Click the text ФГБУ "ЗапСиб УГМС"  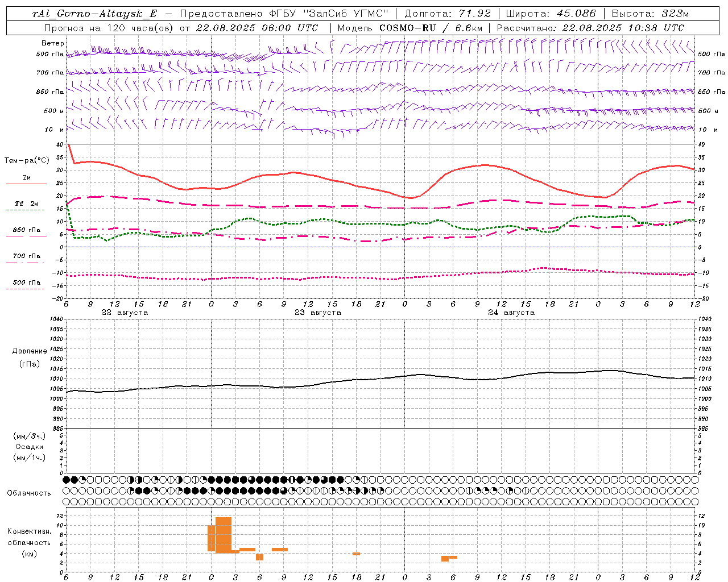pos(328,14)
